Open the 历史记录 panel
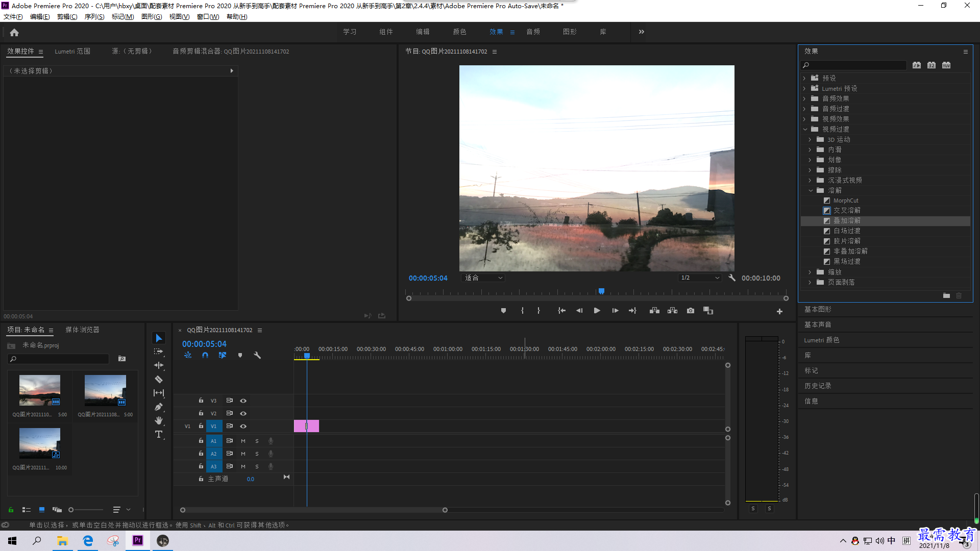The height and width of the screenshot is (551, 980). click(818, 386)
